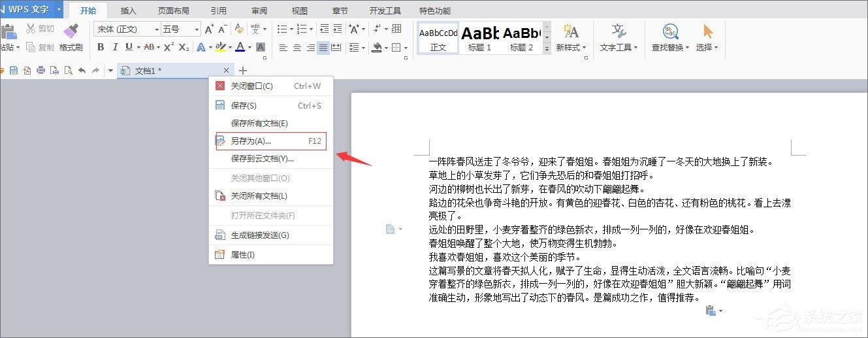Apply the 标题 1 heading style
The image size is (868, 338).
click(479, 38)
